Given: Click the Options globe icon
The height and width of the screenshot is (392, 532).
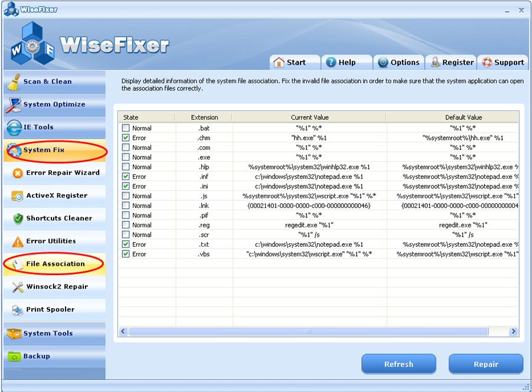Looking at the screenshot, I should click(383, 63).
